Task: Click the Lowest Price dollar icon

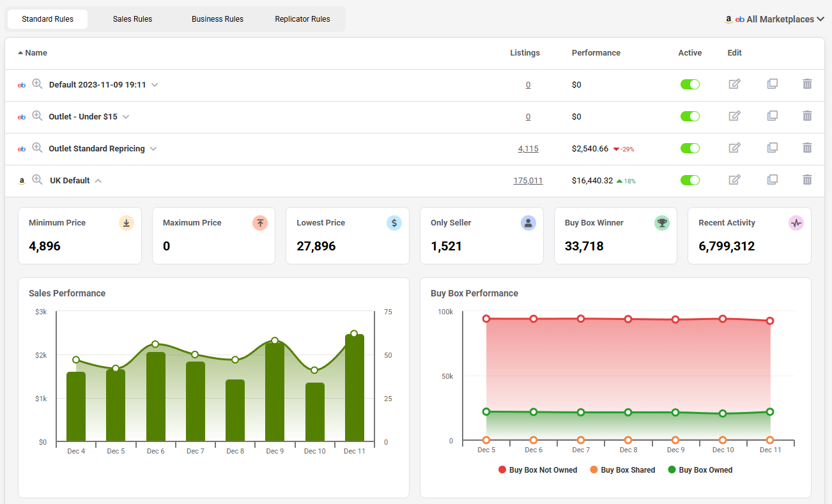Action: click(394, 223)
